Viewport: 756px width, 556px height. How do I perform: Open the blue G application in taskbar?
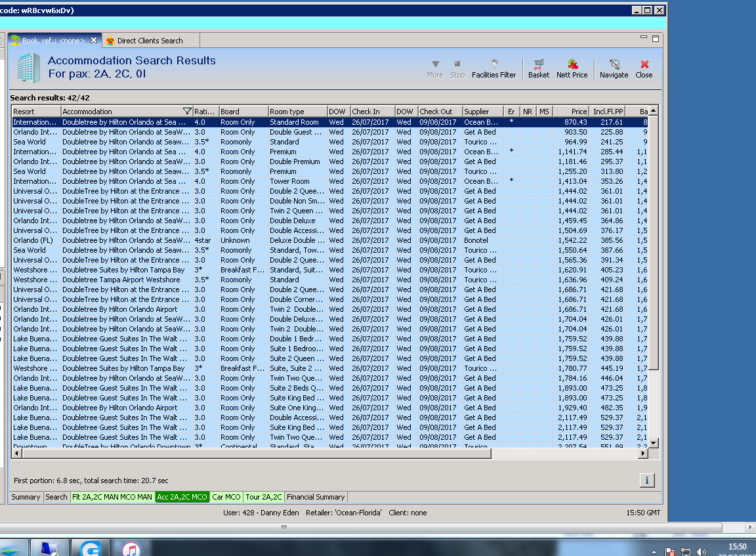(x=91, y=549)
